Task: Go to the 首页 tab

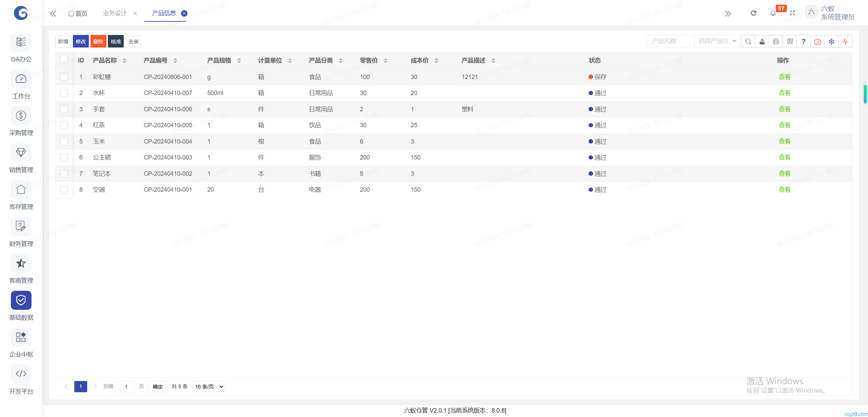Action: click(78, 13)
